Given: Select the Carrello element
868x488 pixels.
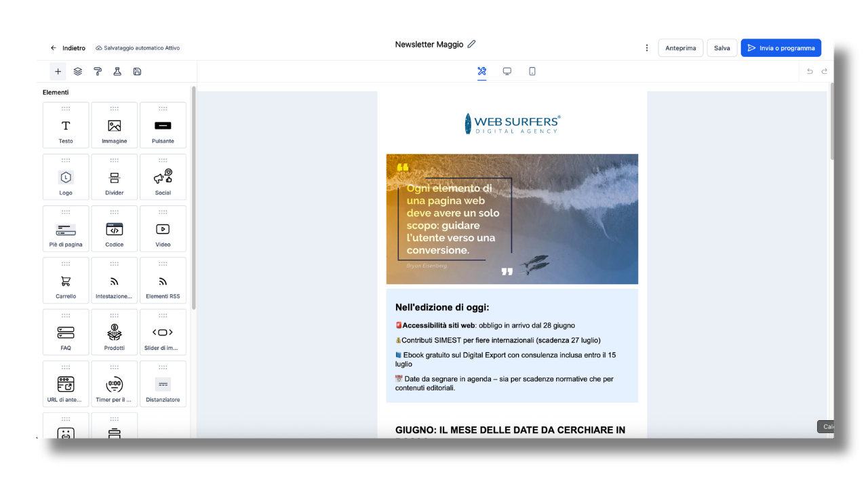Looking at the screenshot, I should click(x=66, y=281).
